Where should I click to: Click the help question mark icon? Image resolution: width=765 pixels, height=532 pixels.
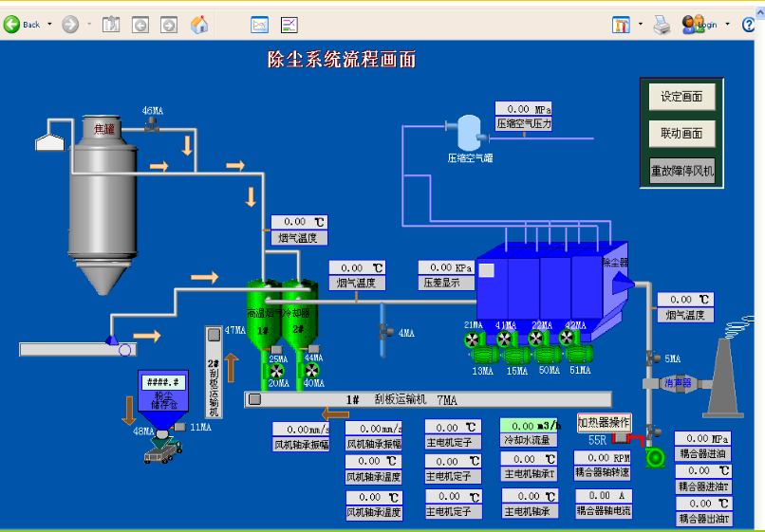(750, 25)
